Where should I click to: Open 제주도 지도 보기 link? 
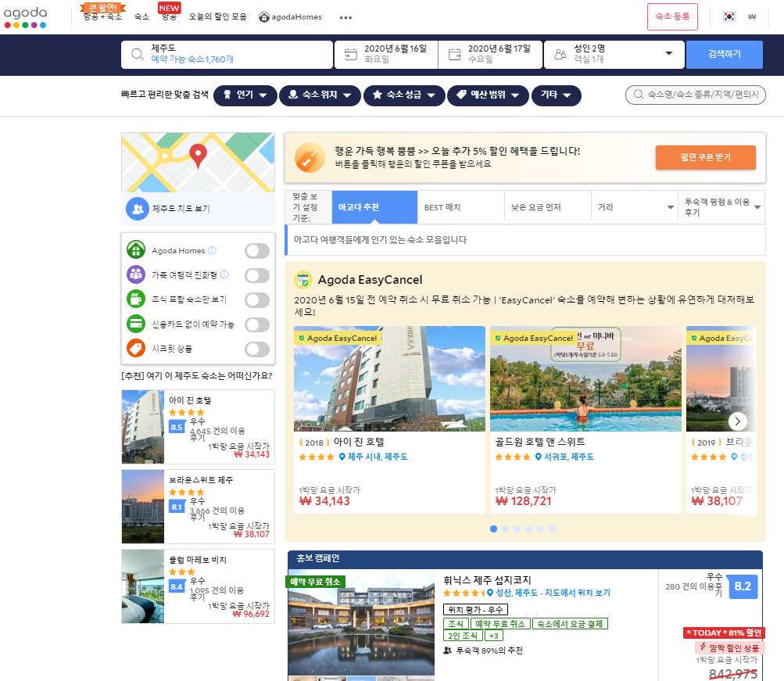click(x=181, y=209)
